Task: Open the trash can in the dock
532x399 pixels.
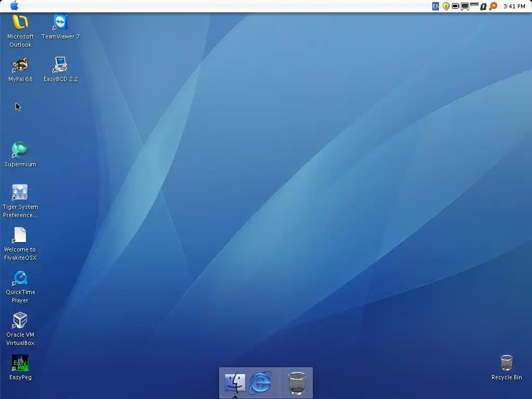Action: 297,383
